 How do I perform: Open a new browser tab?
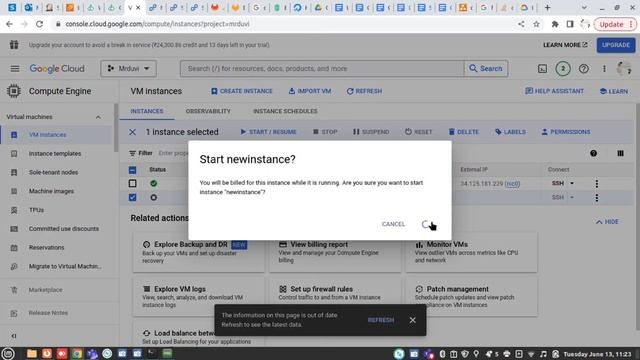pos(547,8)
